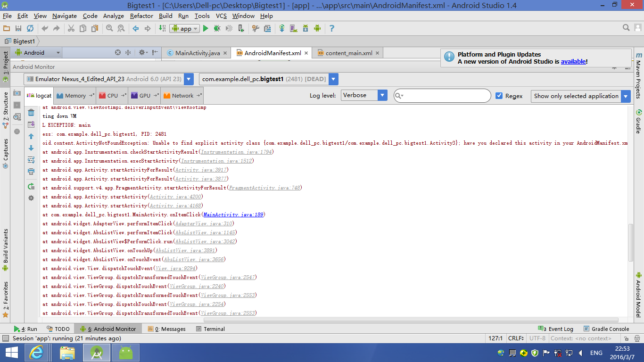
Task: Navigate Forward with right arrow
Action: (x=148, y=29)
